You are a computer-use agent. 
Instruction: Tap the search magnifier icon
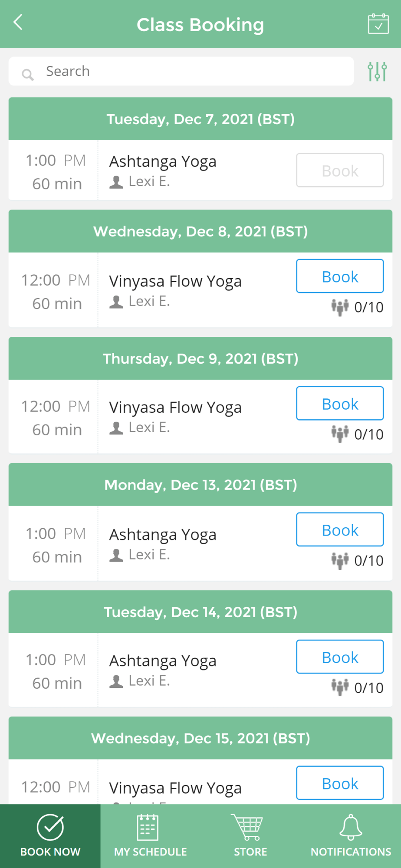click(27, 75)
